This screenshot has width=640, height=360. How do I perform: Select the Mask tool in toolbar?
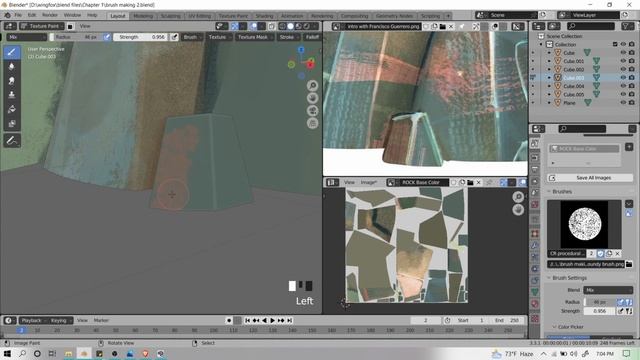(x=12, y=123)
